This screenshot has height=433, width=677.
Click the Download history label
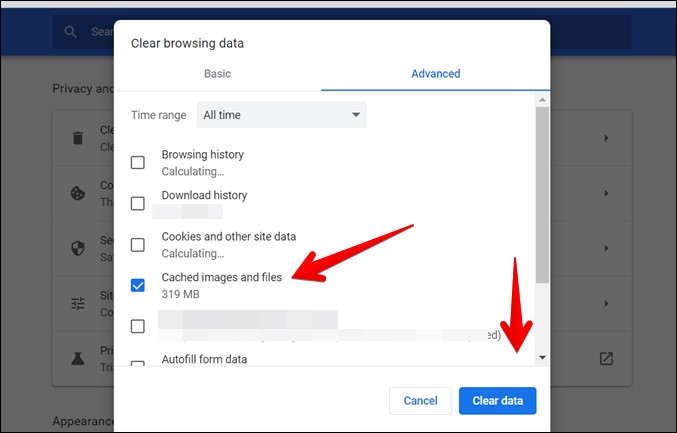click(204, 195)
